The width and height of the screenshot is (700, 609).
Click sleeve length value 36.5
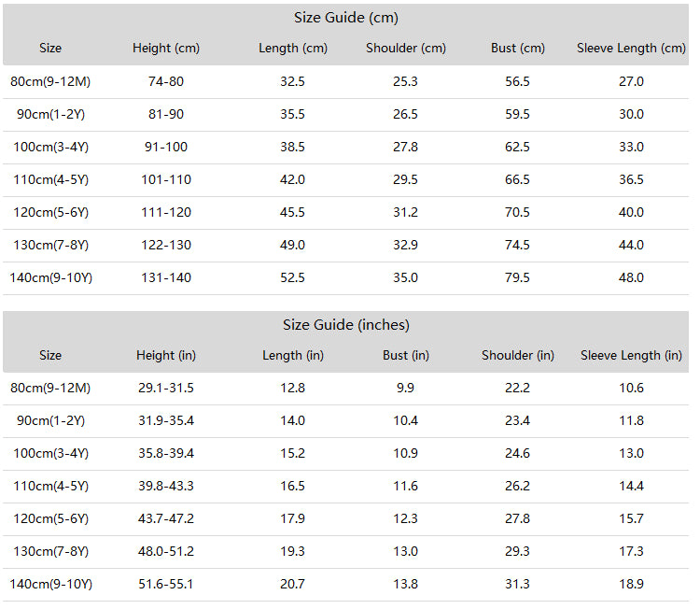click(631, 179)
